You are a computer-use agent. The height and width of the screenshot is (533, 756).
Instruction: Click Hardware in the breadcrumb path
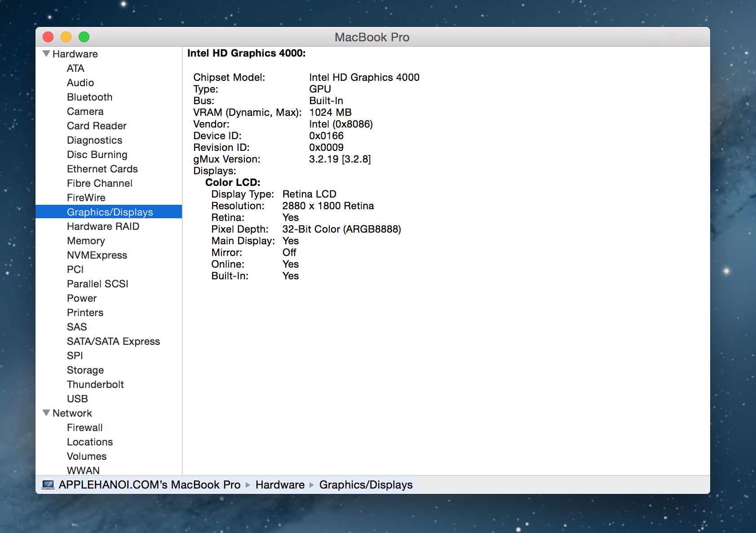click(x=279, y=485)
